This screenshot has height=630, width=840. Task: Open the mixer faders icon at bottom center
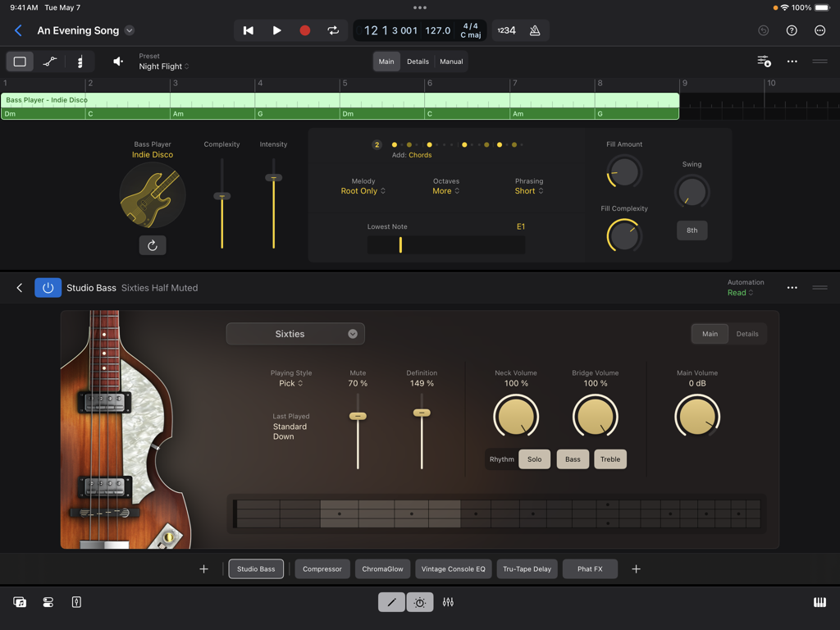coord(447,601)
